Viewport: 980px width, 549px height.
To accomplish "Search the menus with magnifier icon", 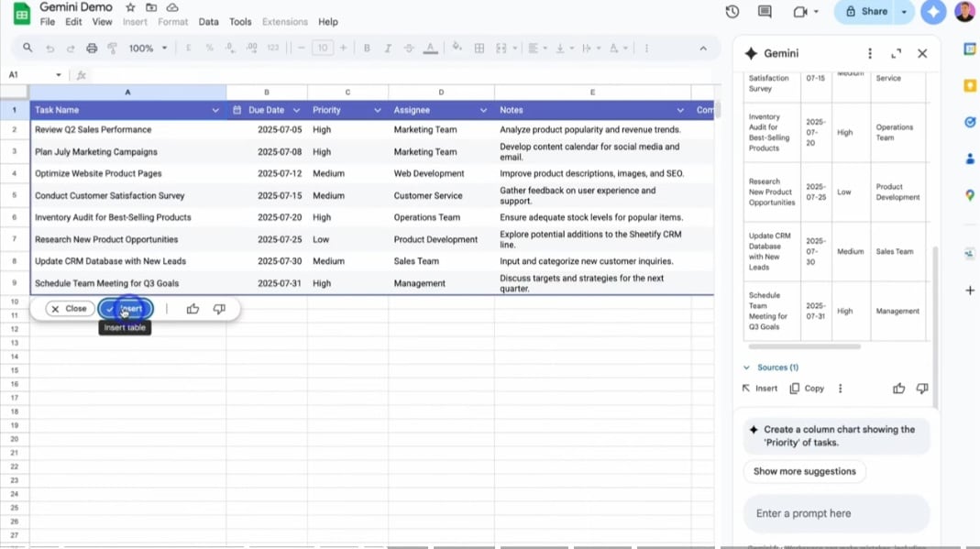I will (x=28, y=48).
